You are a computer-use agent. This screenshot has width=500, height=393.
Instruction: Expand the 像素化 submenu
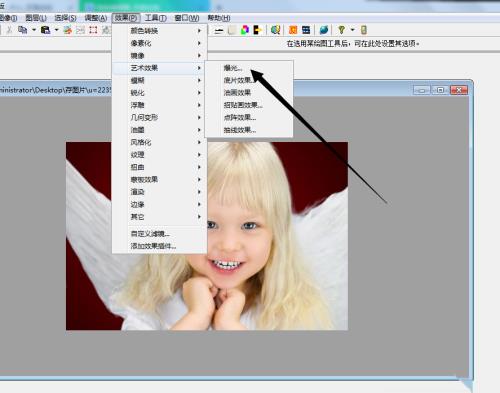click(159, 43)
